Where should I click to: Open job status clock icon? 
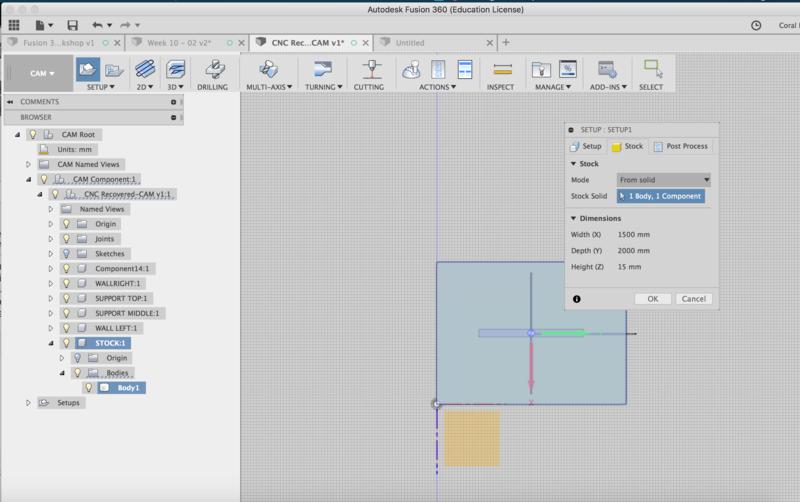(756, 25)
